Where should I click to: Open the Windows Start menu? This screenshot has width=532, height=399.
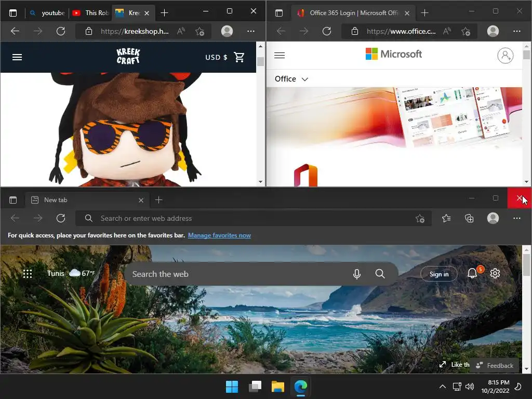(232, 387)
